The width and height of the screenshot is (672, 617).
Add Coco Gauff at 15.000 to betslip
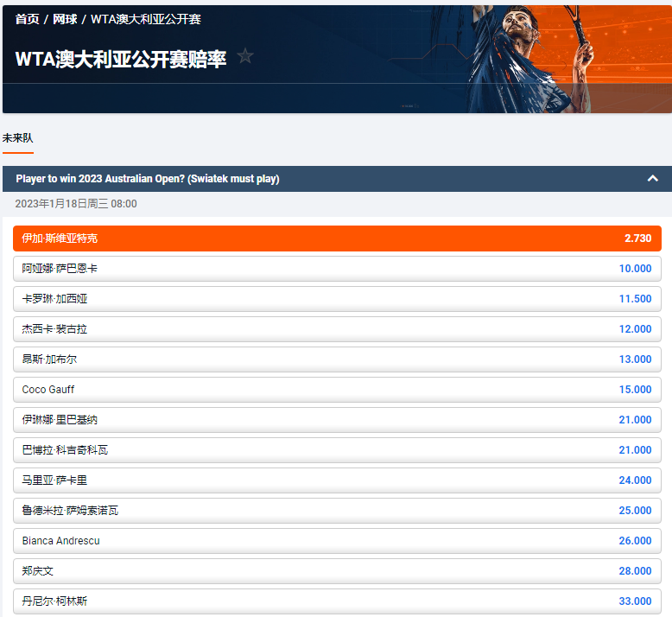click(337, 390)
